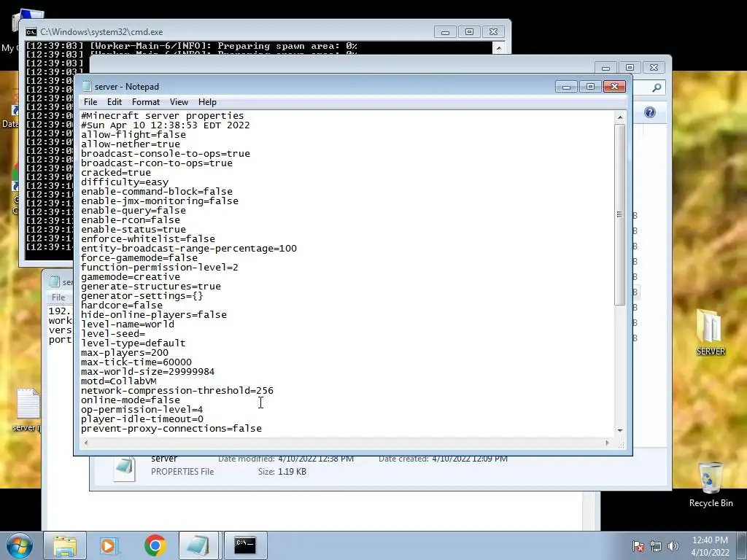
Task: Click the cmd.exe title bar icon
Action: point(31,32)
